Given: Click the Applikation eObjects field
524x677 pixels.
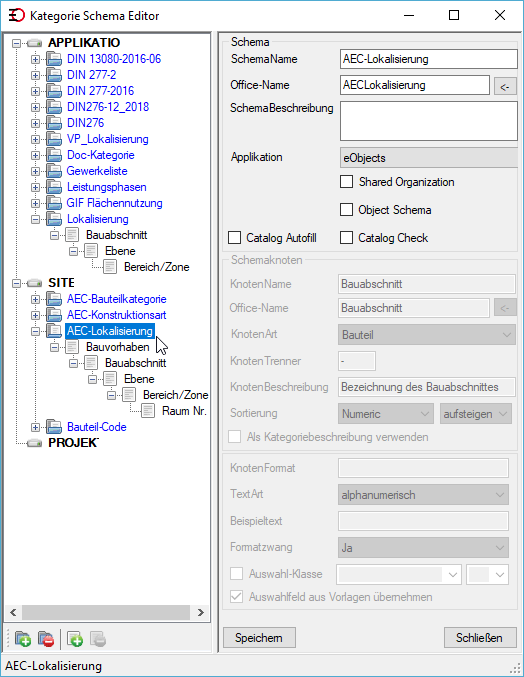Looking at the screenshot, I should (x=429, y=158).
